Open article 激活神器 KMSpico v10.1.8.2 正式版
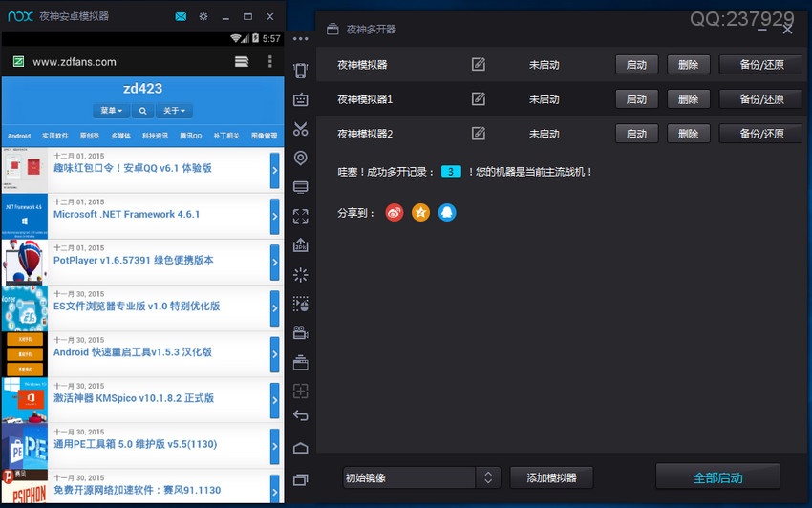Viewport: 812px width, 508px height. [x=134, y=398]
